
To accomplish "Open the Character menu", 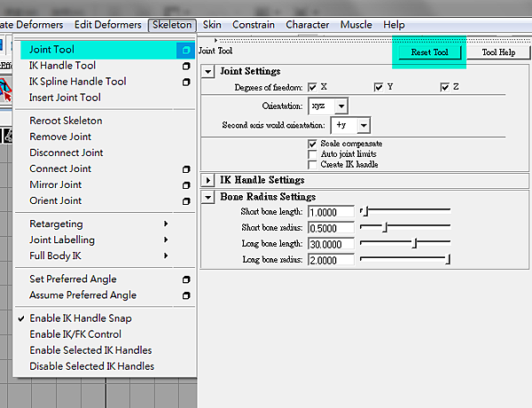I will (x=308, y=25).
